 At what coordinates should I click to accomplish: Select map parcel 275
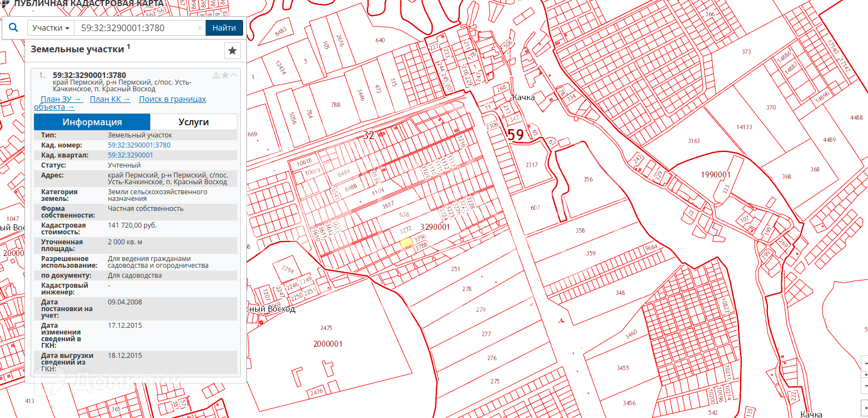495,381
